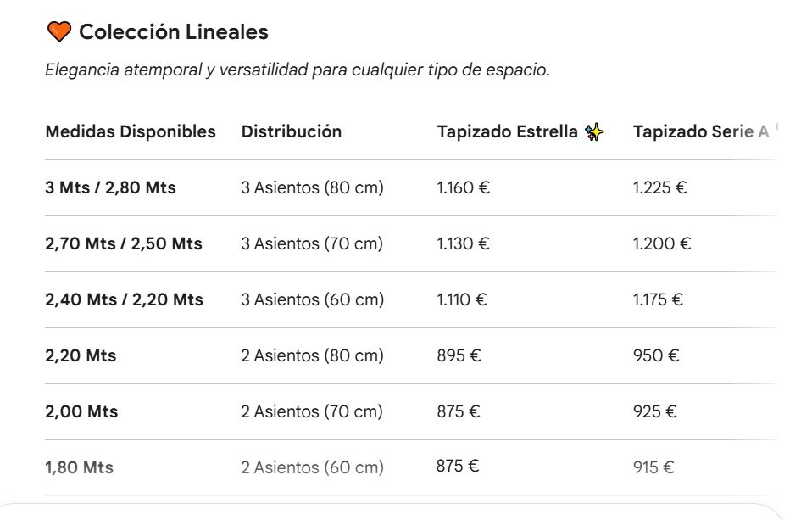The width and height of the screenshot is (812, 520).
Task: Click the Medidas Disponibles column header
Action: pos(131,131)
